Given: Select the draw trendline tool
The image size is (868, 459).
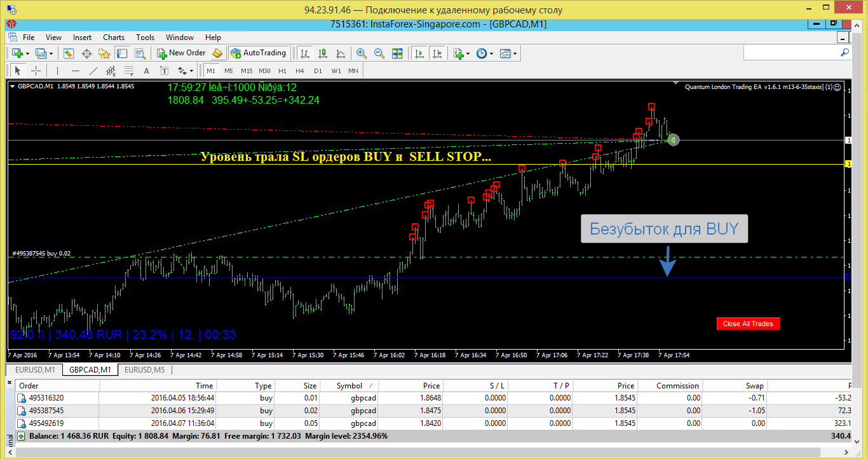Looking at the screenshot, I should pos(93,71).
